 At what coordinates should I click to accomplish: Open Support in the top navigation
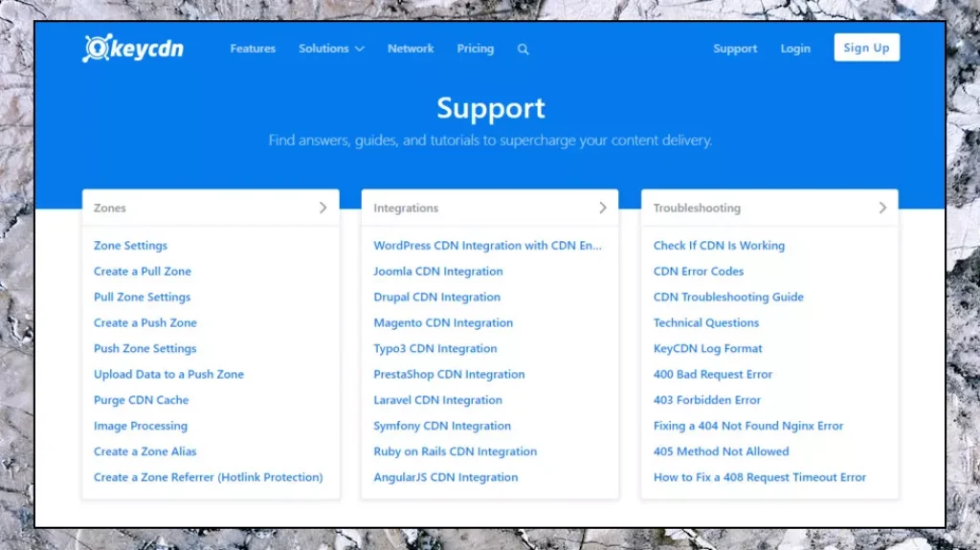pyautogui.click(x=735, y=49)
